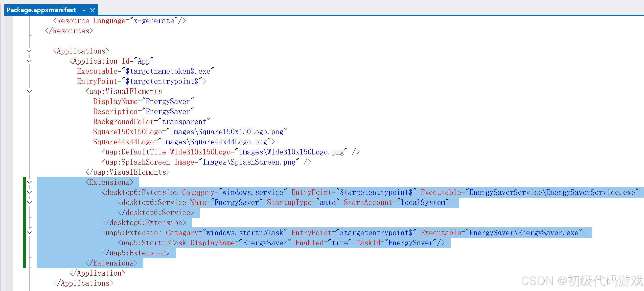The height and width of the screenshot is (291, 644).
Task: Pin the Package.appxmanifest tab
Action: coord(83,10)
